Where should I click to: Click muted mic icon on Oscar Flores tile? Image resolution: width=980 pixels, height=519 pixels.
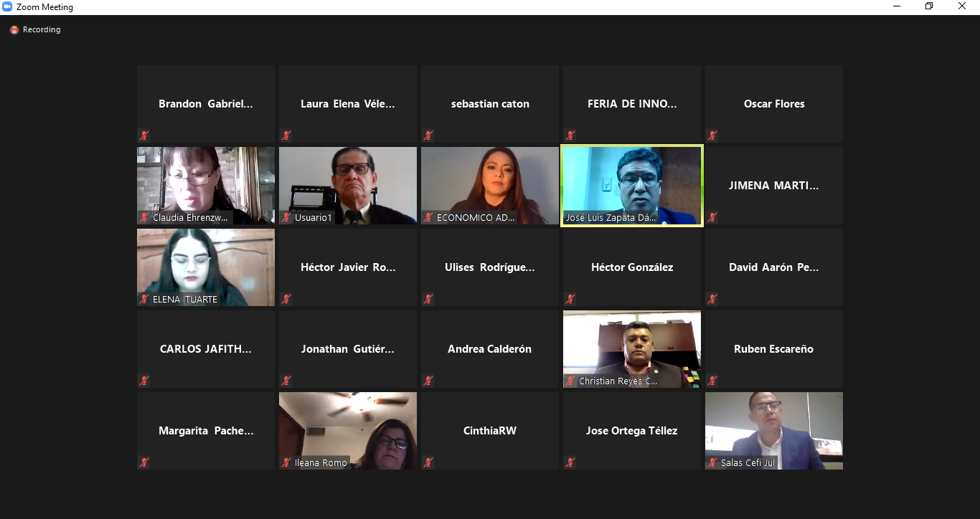tap(712, 135)
